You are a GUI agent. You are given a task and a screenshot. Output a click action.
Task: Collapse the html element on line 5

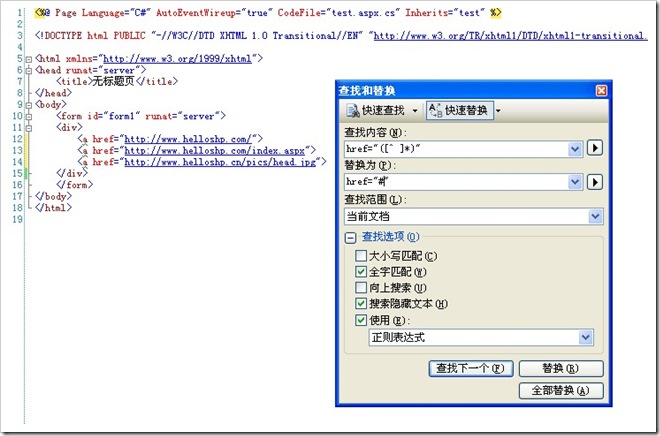29,60
